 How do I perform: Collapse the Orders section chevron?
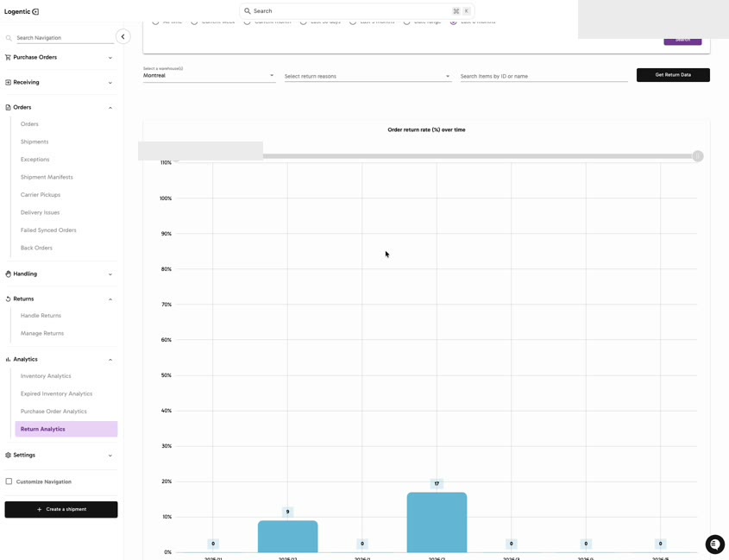pyautogui.click(x=110, y=108)
